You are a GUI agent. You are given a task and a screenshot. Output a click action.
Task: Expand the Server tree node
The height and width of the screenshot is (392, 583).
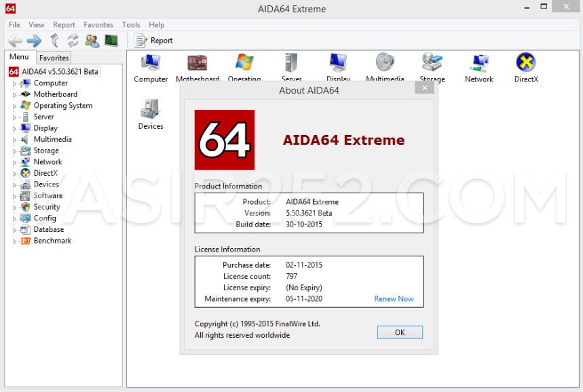pos(14,117)
